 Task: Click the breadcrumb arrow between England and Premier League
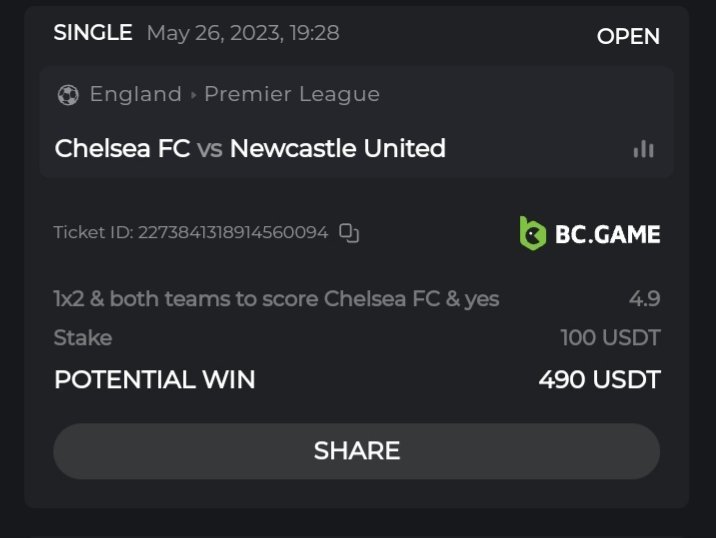[193, 95]
